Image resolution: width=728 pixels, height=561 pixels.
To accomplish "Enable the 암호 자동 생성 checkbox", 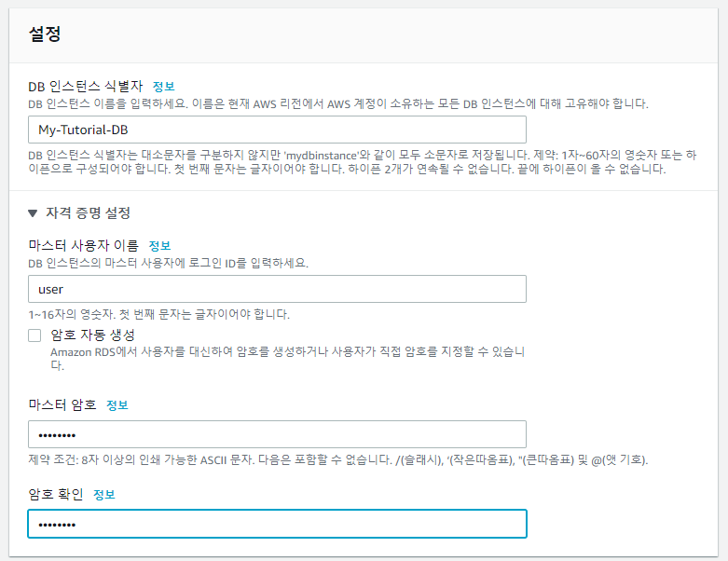I will point(34,335).
